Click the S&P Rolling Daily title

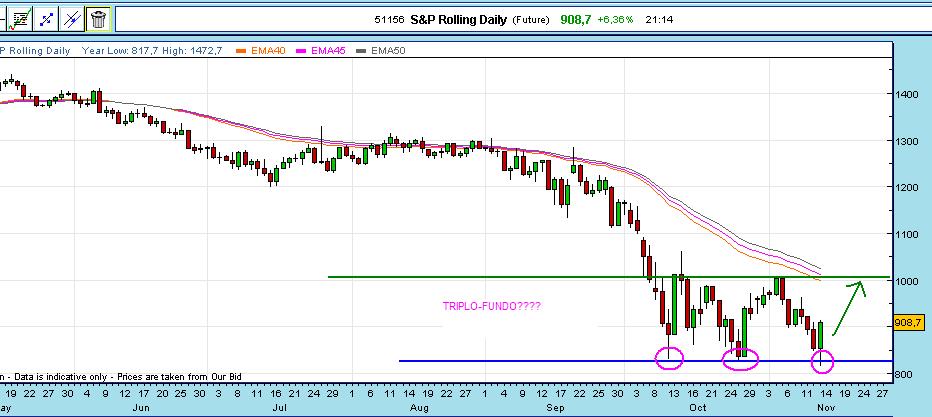(458, 20)
